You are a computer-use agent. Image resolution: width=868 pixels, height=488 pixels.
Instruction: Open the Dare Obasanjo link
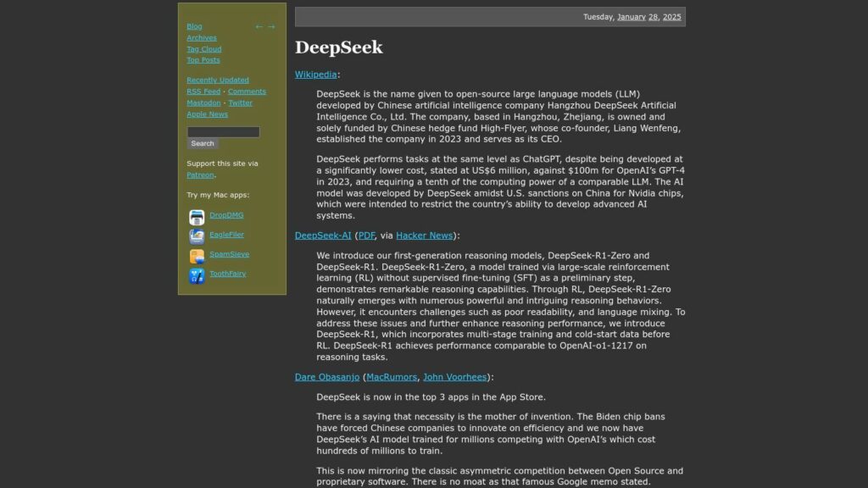[327, 377]
